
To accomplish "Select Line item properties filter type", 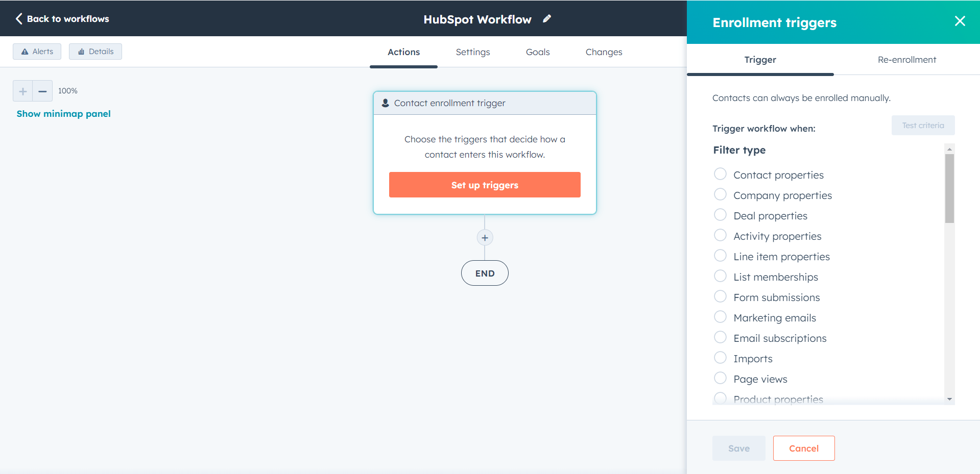I will (720, 256).
